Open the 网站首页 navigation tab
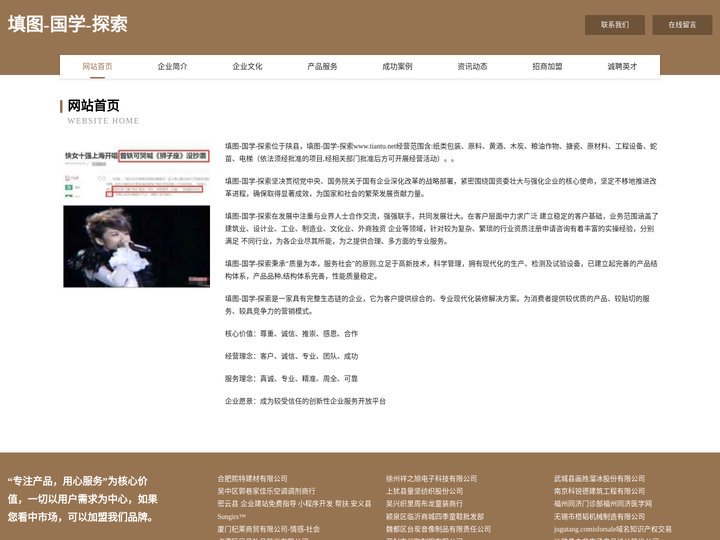The width and height of the screenshot is (720, 540). [x=97, y=66]
